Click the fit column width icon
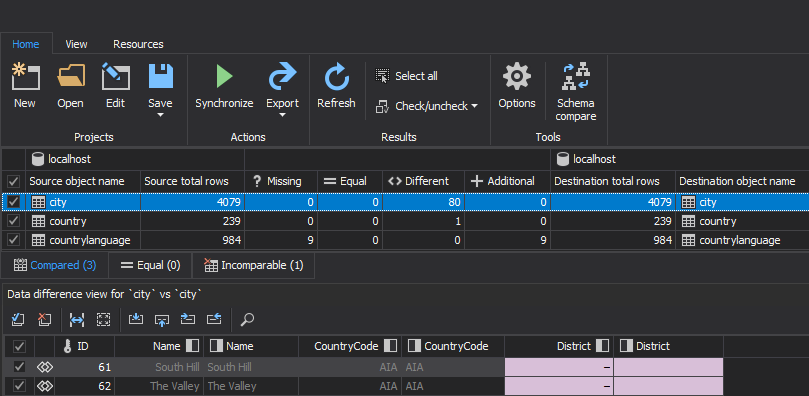The height and width of the screenshot is (396, 809). [x=77, y=320]
